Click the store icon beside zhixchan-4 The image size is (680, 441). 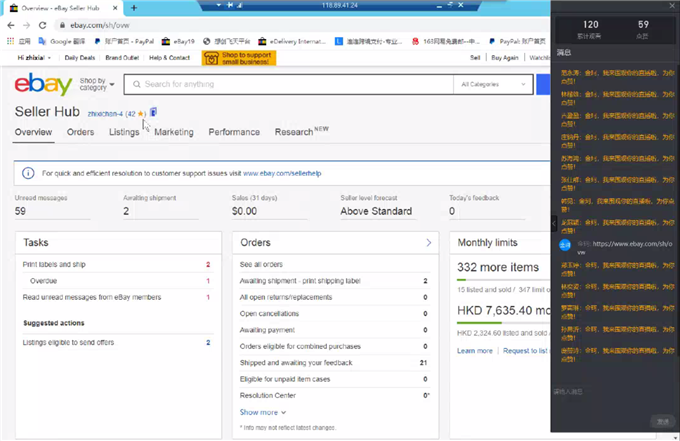(x=153, y=112)
